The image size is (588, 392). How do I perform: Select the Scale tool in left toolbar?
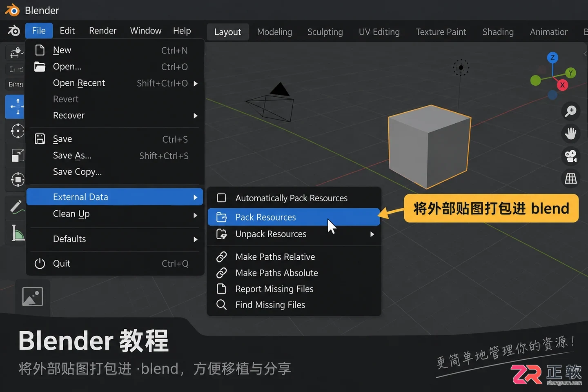pyautogui.click(x=17, y=155)
